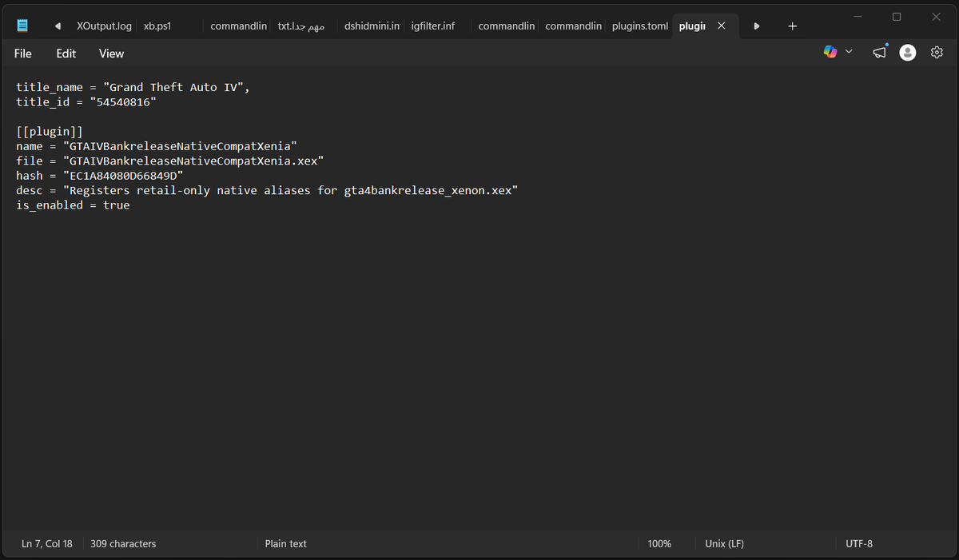Select first commandlin tab after xb.ps1
Viewport: 959px width, 560px height.
238,26
